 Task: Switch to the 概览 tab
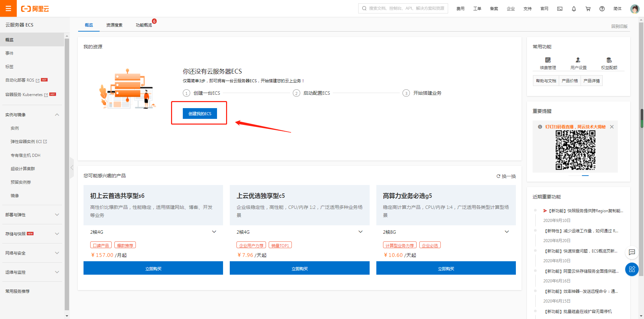click(89, 25)
